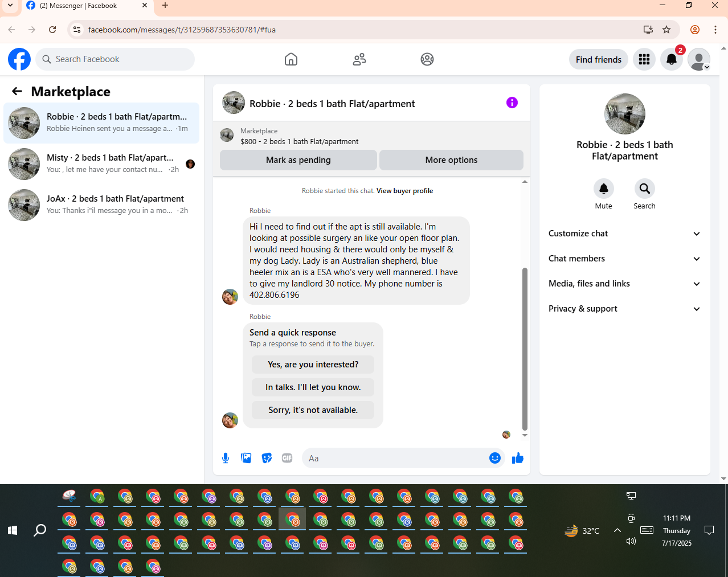Viewport: 728px width, 577px height.
Task: Open the notifications bell with badge
Action: (x=672, y=59)
